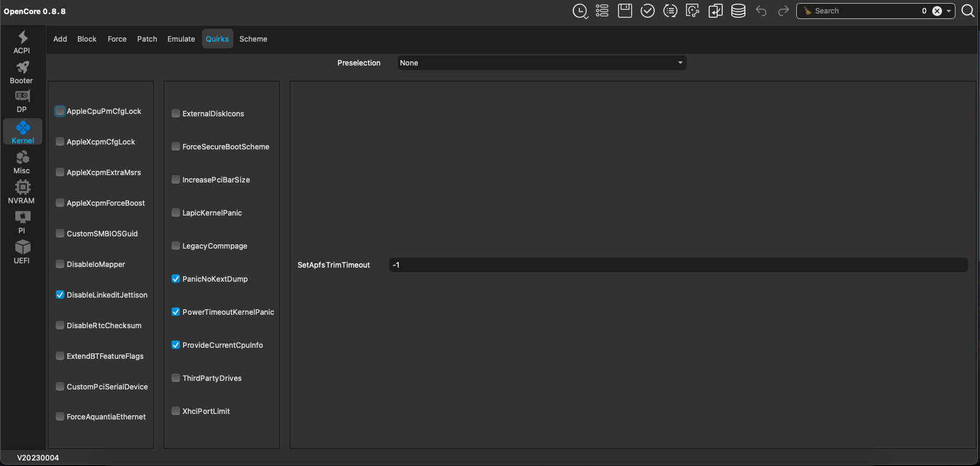The image size is (980, 466).
Task: Click the redo arrow
Action: 783,11
